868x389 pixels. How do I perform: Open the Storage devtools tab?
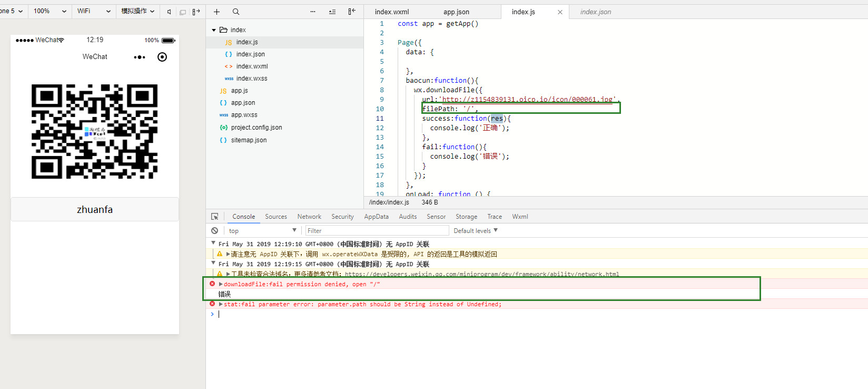(x=466, y=217)
